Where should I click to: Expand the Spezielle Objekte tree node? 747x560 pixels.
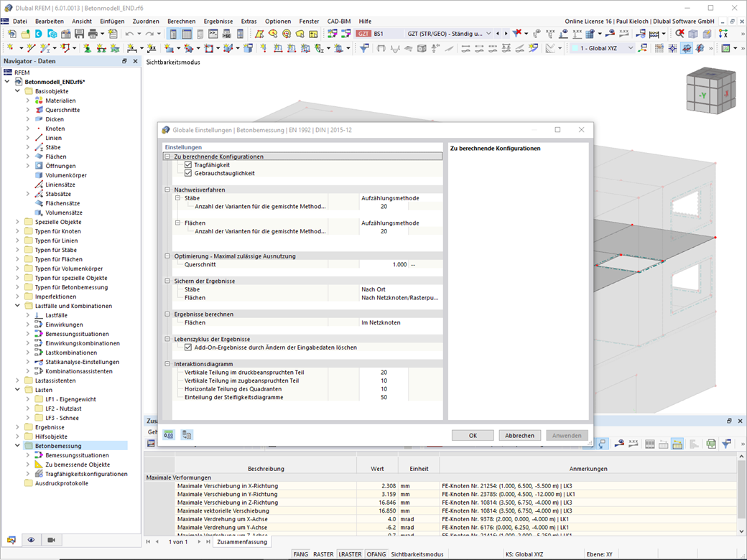point(17,222)
